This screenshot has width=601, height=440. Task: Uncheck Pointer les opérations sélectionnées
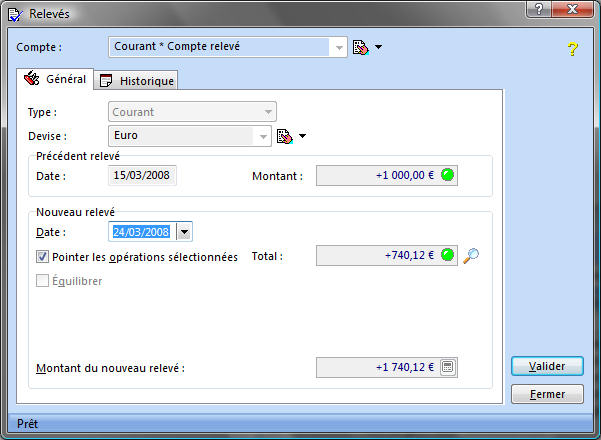coord(43,257)
